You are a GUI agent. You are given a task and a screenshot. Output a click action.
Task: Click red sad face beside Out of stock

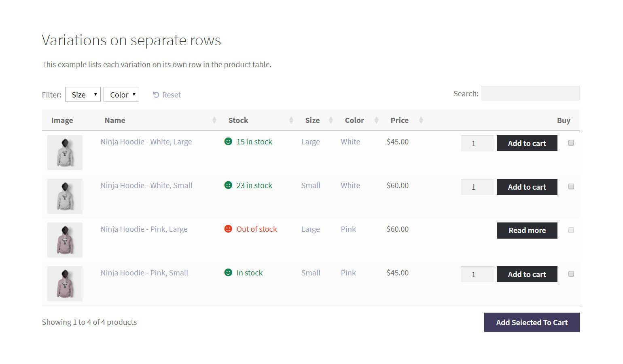(228, 229)
